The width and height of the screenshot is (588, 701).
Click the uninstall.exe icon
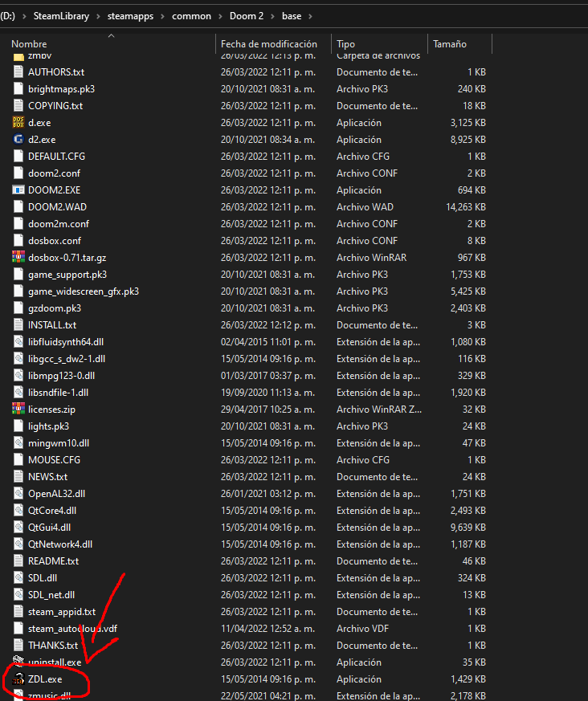point(18,662)
